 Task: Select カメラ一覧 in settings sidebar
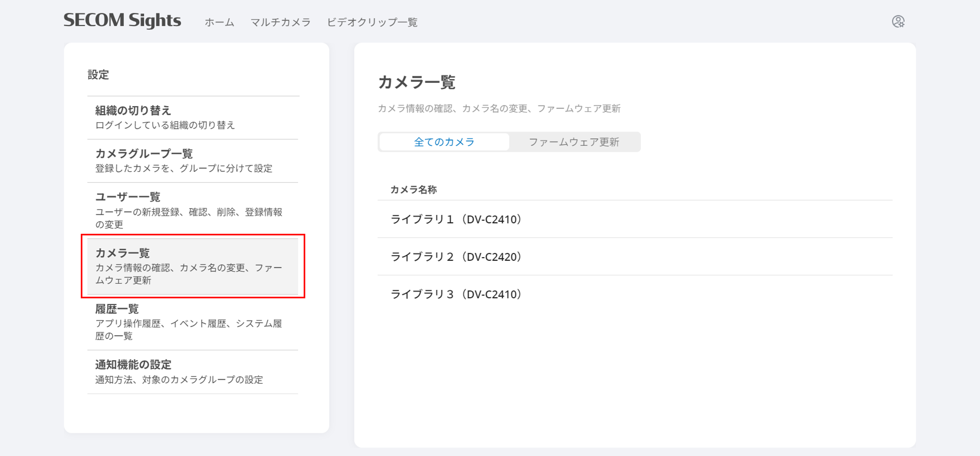pyautogui.click(x=193, y=266)
